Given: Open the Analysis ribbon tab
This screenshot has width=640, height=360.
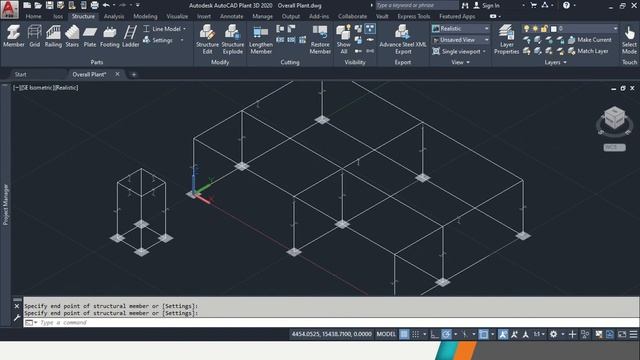Looking at the screenshot, I should tap(114, 16).
